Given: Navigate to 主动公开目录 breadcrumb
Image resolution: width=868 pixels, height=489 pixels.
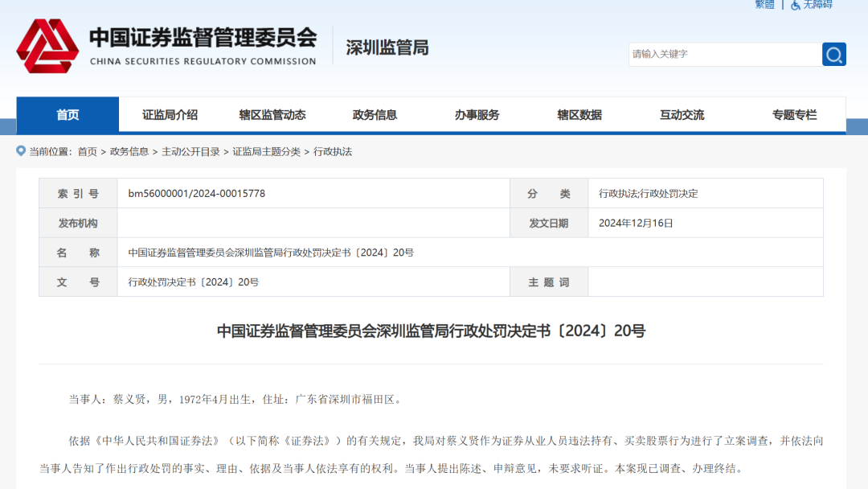Looking at the screenshot, I should click(190, 151).
